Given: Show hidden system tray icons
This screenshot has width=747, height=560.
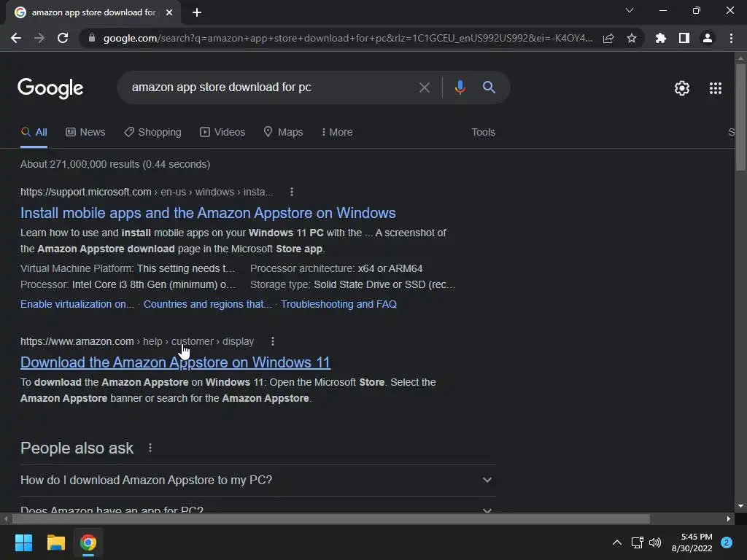Looking at the screenshot, I should (617, 542).
